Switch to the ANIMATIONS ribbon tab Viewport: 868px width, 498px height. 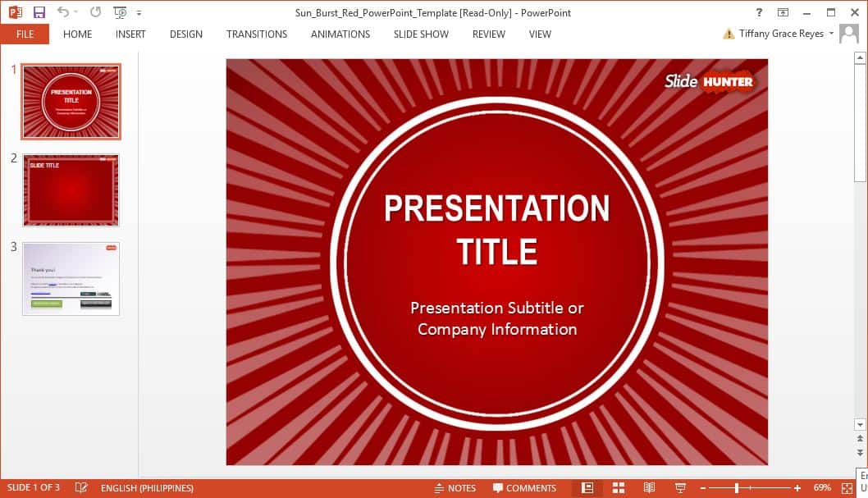(340, 34)
